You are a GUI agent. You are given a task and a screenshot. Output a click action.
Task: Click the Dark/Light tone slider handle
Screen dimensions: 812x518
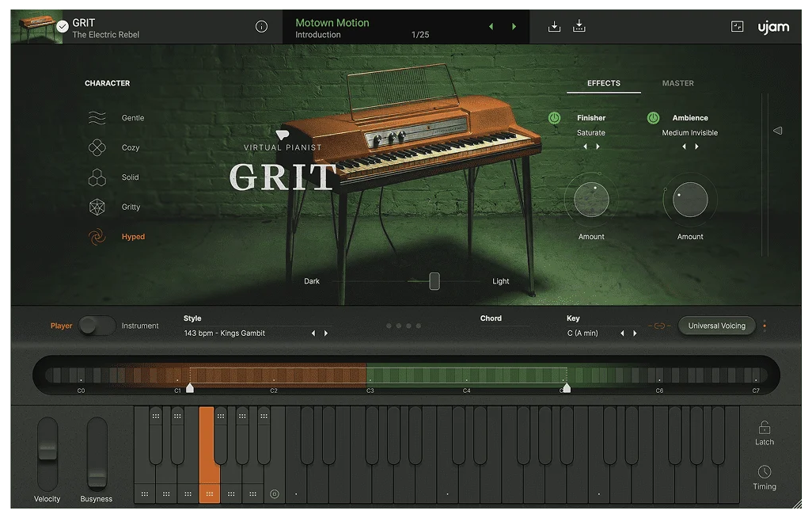point(434,281)
